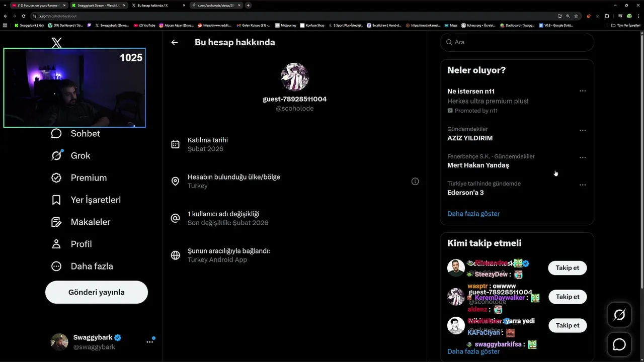644x362 pixels.
Task: Open more options for Ne istersen n11 trend
Action: (x=582, y=91)
